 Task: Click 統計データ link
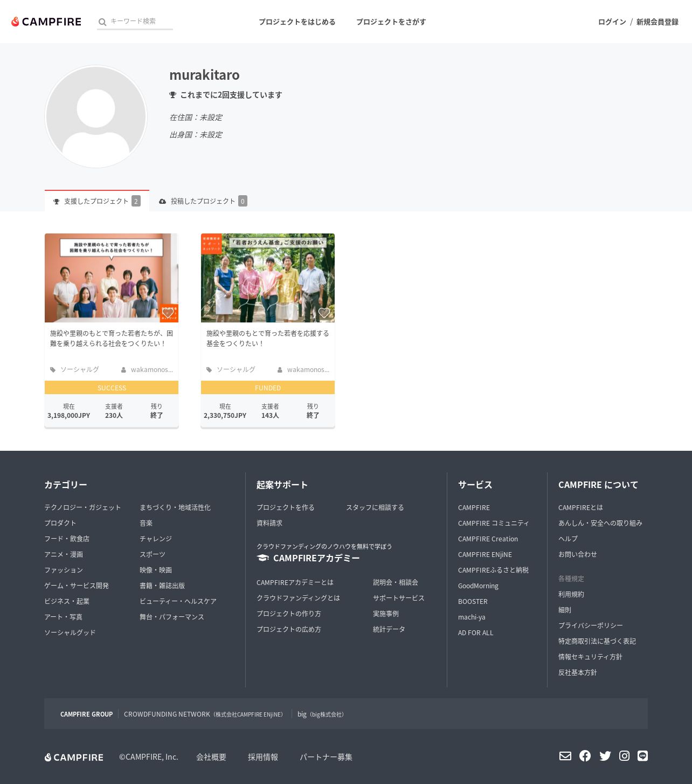point(389,629)
